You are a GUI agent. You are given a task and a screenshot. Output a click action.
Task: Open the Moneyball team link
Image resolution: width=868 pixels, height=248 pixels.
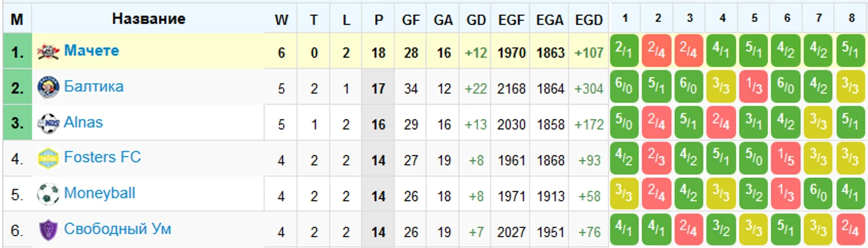[x=100, y=193]
